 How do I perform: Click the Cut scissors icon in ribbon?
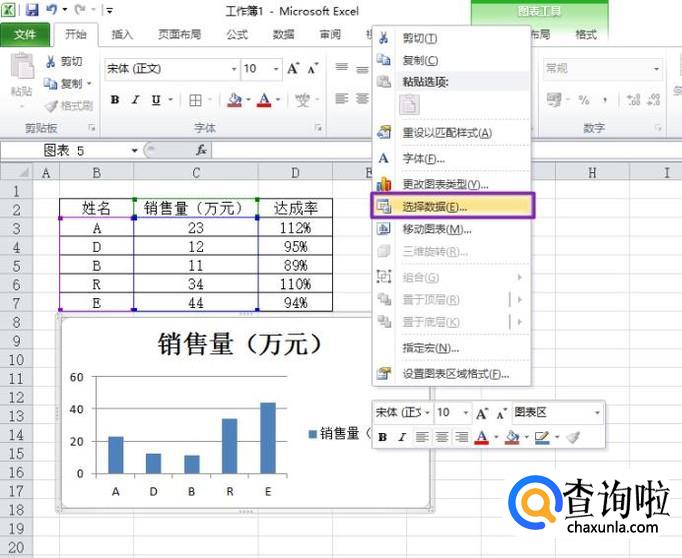coord(51,62)
